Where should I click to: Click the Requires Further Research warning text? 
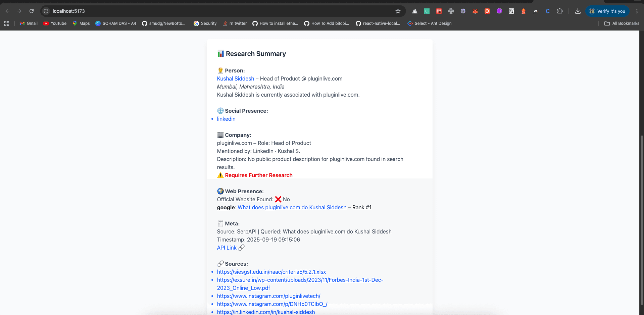tap(259, 175)
